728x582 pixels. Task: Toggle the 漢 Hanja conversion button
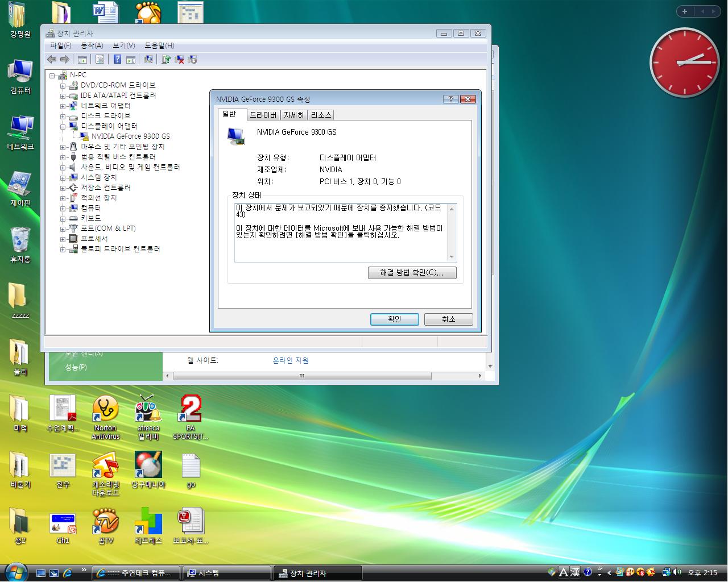point(575,572)
